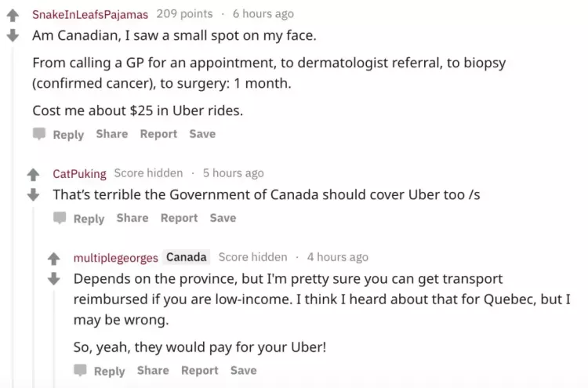The width and height of the screenshot is (588, 388).
Task: Open multiplegeorges user profile
Action: click(x=116, y=258)
